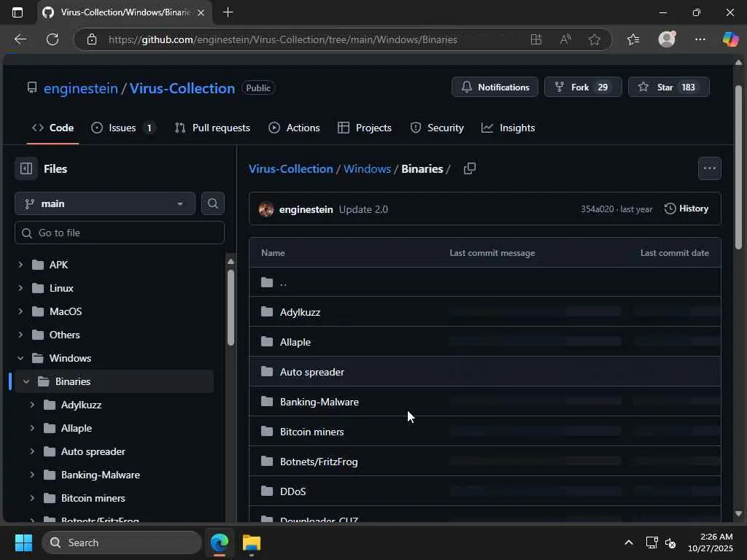Collapse the file tree panel icon
This screenshot has height=560, width=747.
pyautogui.click(x=26, y=168)
